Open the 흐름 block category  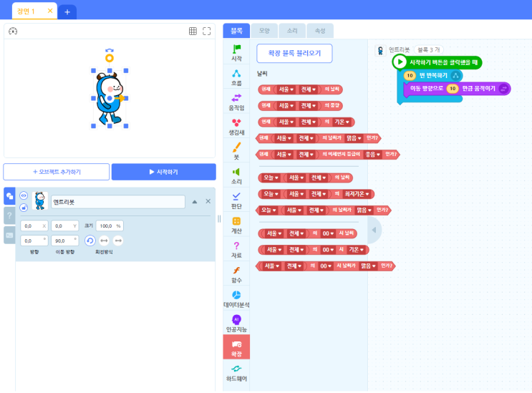pos(236,77)
